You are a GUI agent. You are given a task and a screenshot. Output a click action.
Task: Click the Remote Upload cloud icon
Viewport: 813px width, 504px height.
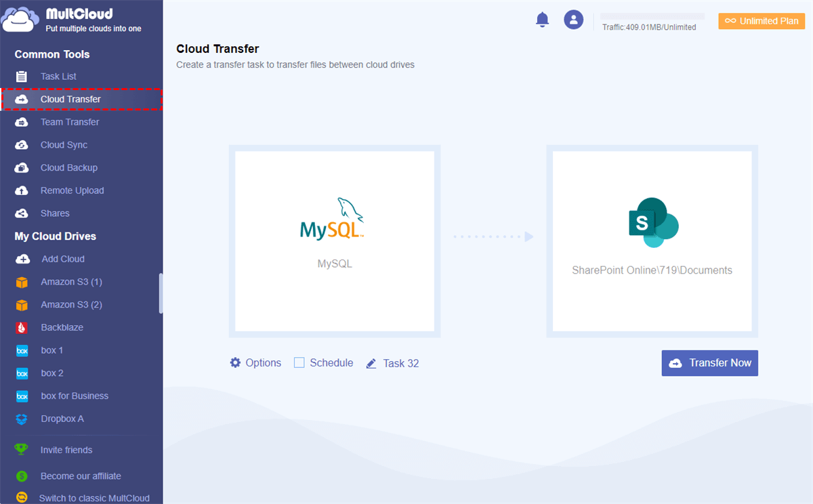click(x=22, y=190)
